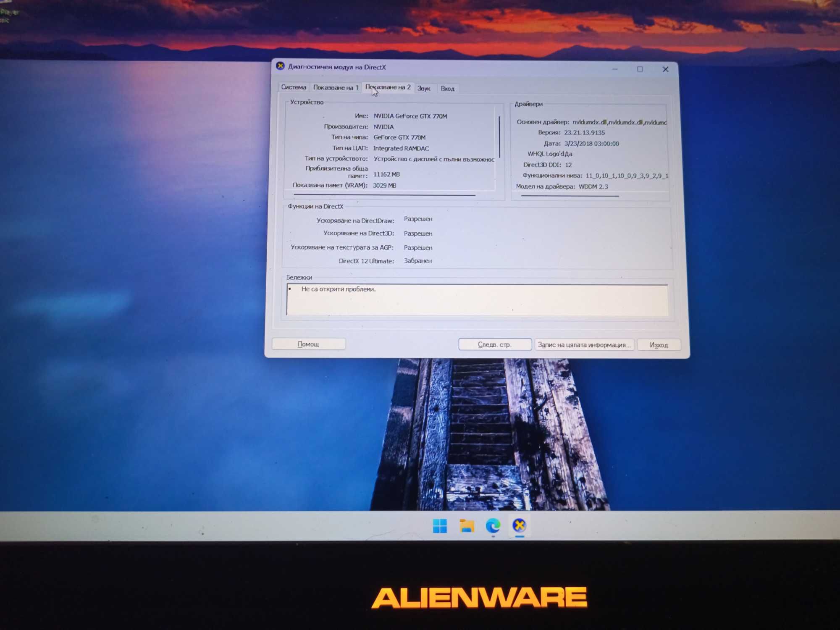
Task: Go to next page with След. стр.
Action: [495, 344]
